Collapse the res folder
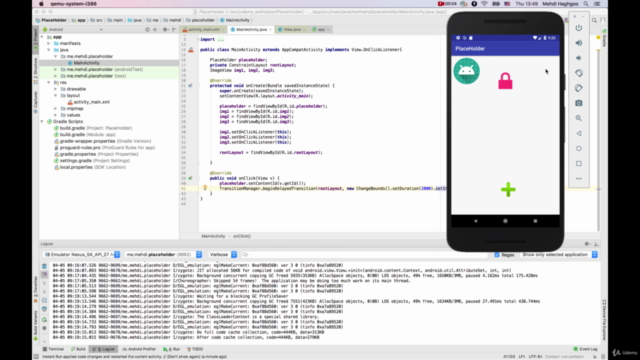This screenshot has height=360, width=640. coord(49,82)
